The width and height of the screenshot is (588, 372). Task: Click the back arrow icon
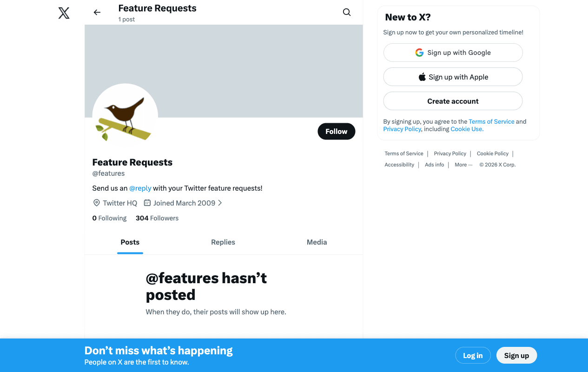pos(97,12)
